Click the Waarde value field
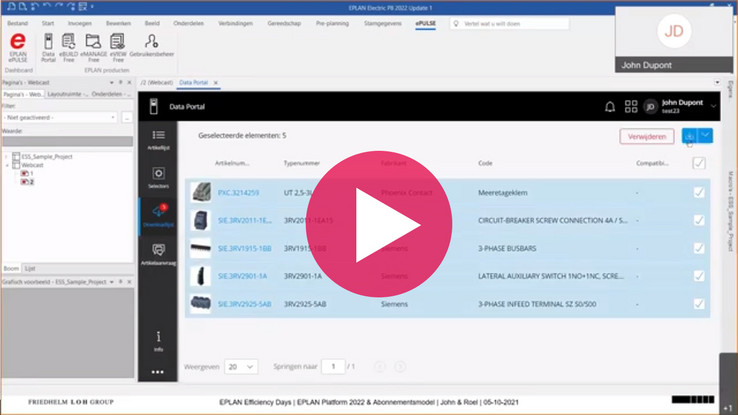Screen dimensions: 738x415 tap(67, 141)
